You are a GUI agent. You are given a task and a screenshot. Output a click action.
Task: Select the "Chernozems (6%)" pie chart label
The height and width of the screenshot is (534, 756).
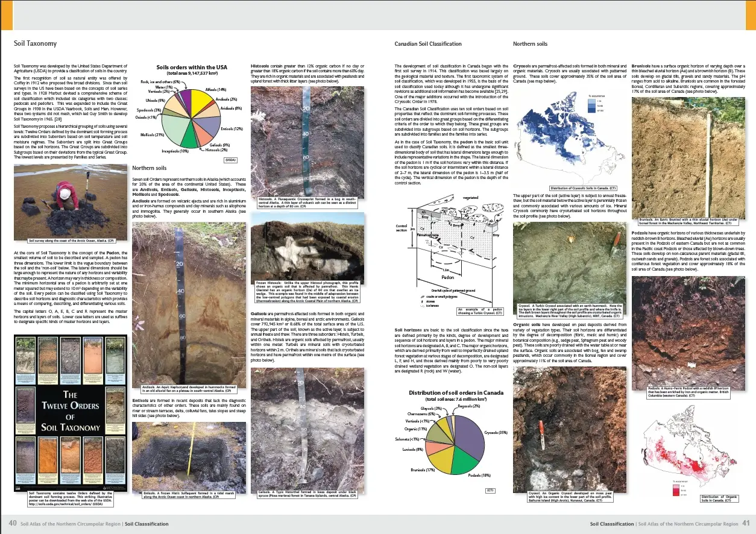(421, 414)
